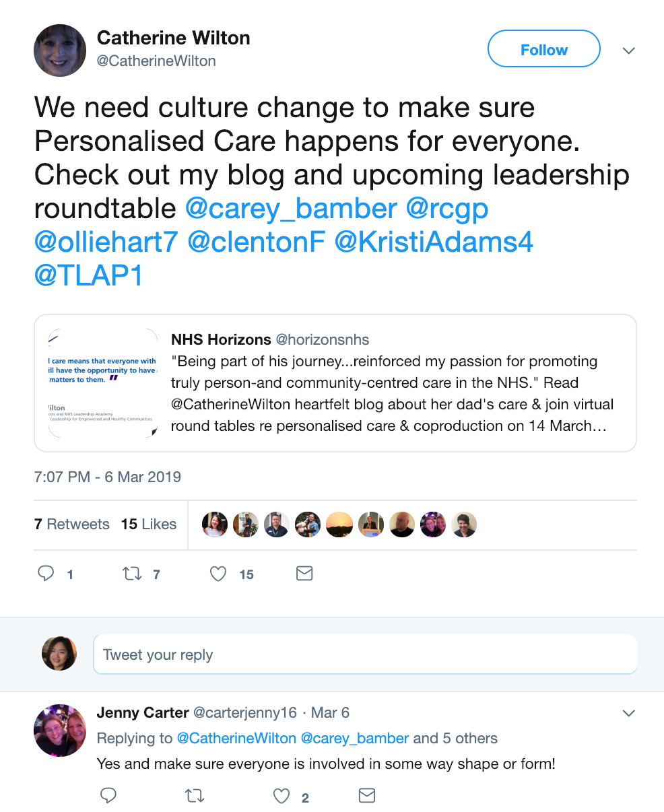
Task: Open Catherine Wilton's profile picture
Action: point(60,50)
